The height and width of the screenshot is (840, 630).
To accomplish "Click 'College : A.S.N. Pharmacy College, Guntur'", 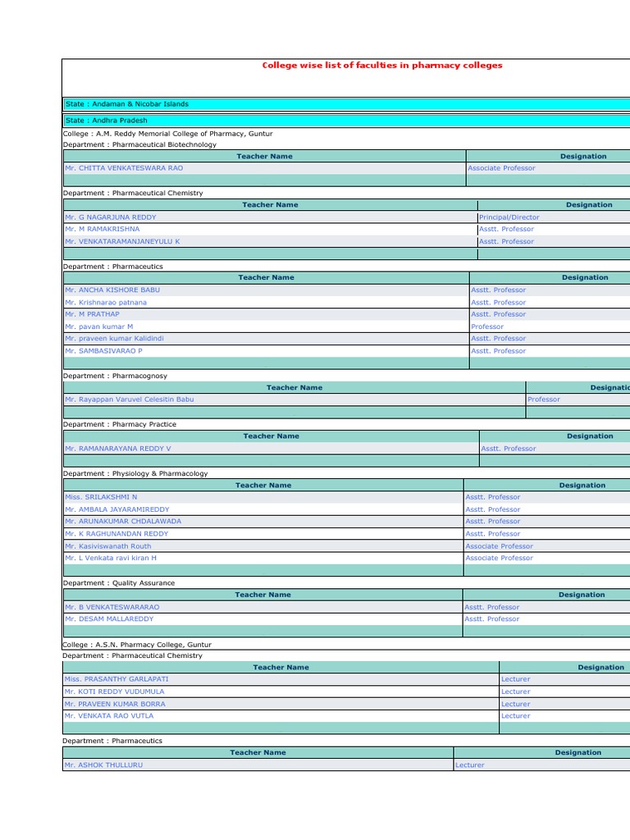I will click(137, 645).
